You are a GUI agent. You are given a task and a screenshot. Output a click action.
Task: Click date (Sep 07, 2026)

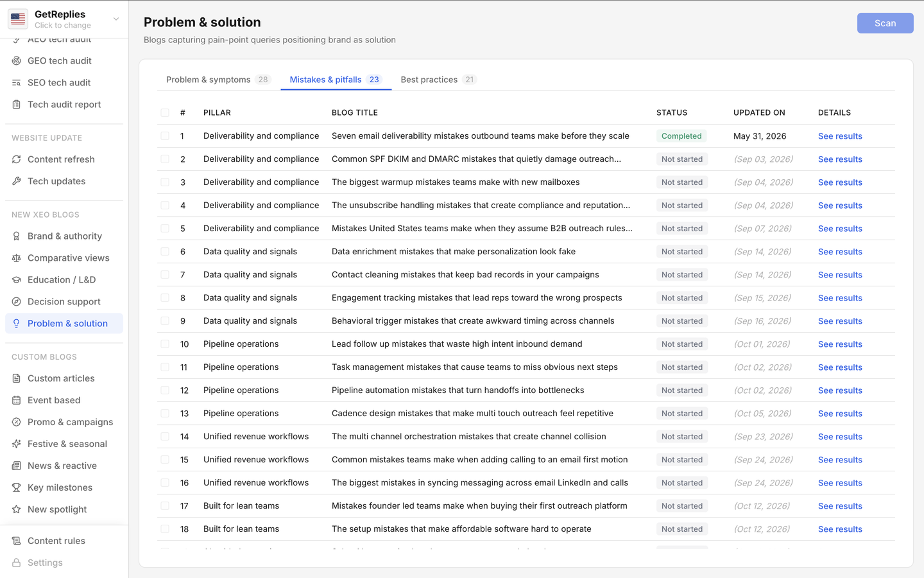point(763,229)
